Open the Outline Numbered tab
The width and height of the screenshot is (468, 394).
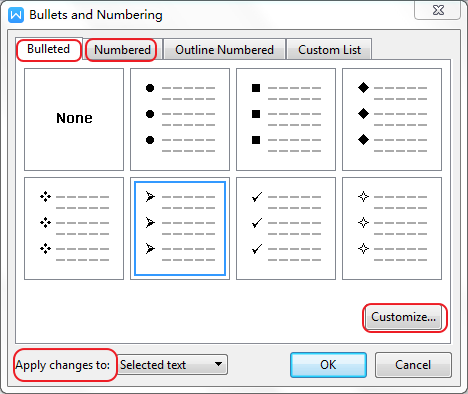(x=224, y=50)
